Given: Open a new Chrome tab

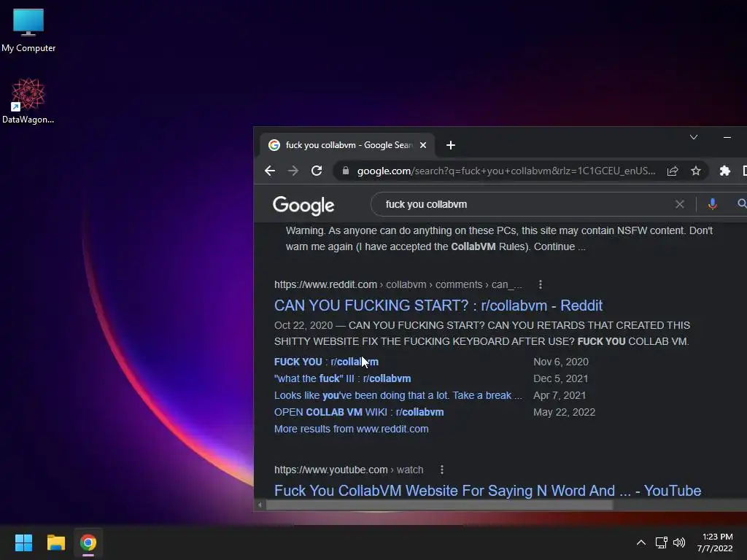Looking at the screenshot, I should pyautogui.click(x=451, y=145).
